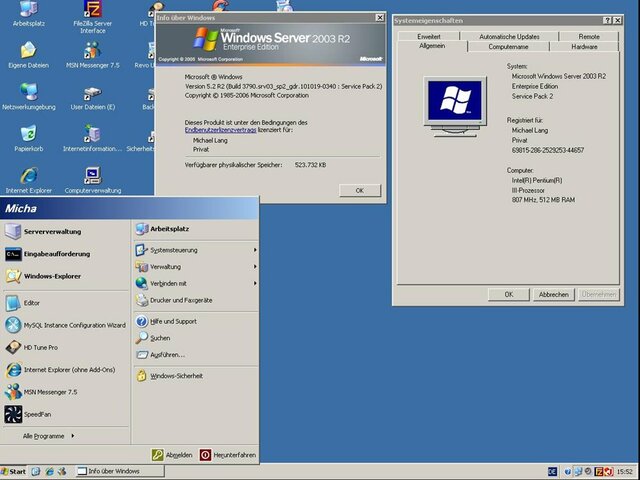The image size is (640, 480).
Task: Open the FileZilla Server Interface desktop shortcut
Action: 93,17
